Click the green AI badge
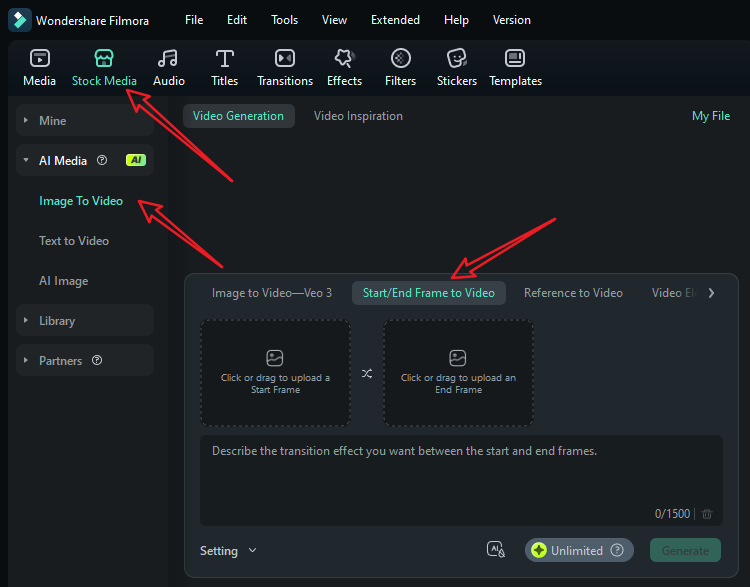This screenshot has height=587, width=750. [x=136, y=160]
